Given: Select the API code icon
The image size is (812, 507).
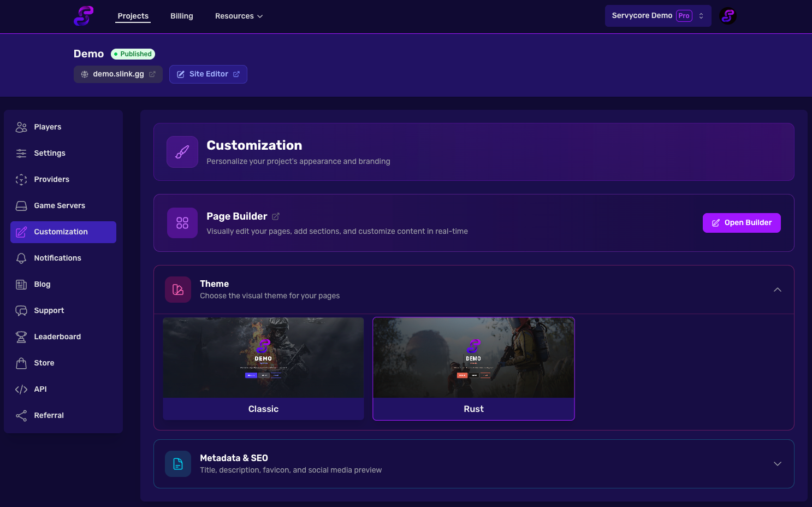Looking at the screenshot, I should (x=21, y=389).
